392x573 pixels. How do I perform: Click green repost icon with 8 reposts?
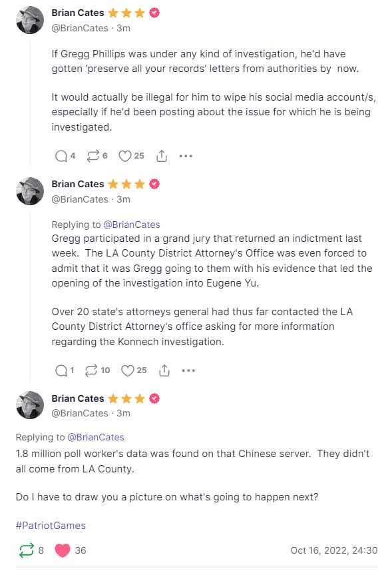pyautogui.click(x=26, y=550)
